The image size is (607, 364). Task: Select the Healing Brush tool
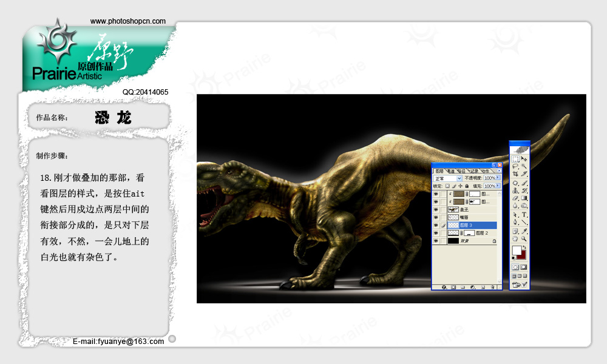(x=515, y=183)
